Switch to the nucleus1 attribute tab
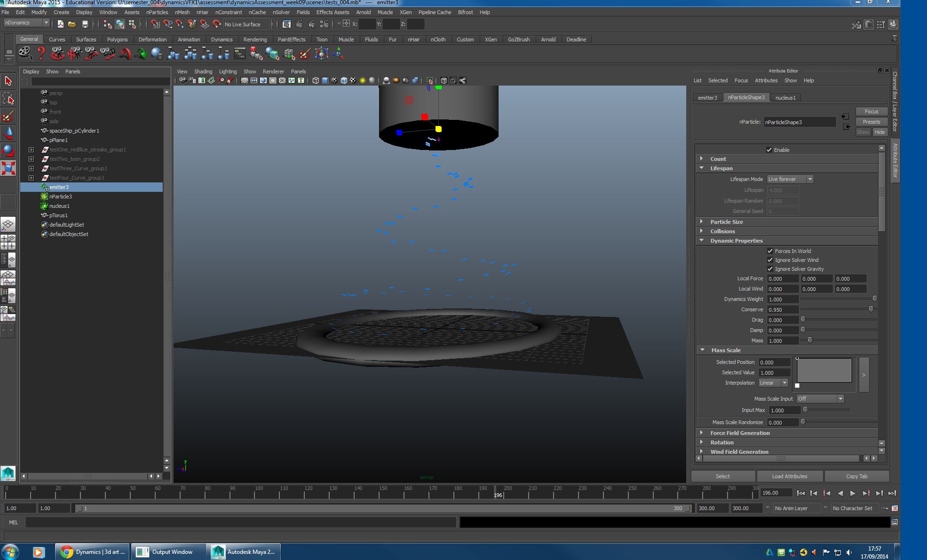Viewport: 927px width, 560px height. click(x=785, y=98)
